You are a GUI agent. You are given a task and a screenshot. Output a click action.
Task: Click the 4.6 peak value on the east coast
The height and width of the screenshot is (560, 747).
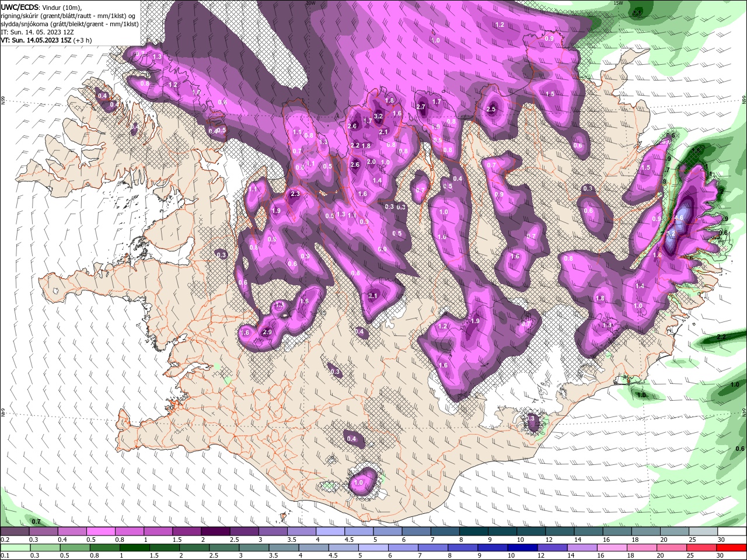679,218
